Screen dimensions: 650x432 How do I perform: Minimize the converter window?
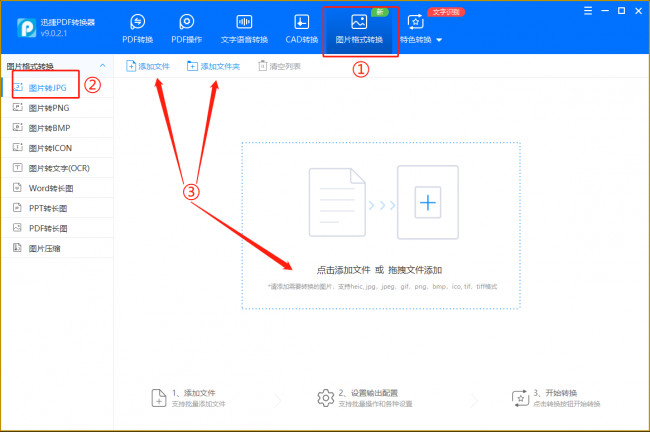[605, 11]
